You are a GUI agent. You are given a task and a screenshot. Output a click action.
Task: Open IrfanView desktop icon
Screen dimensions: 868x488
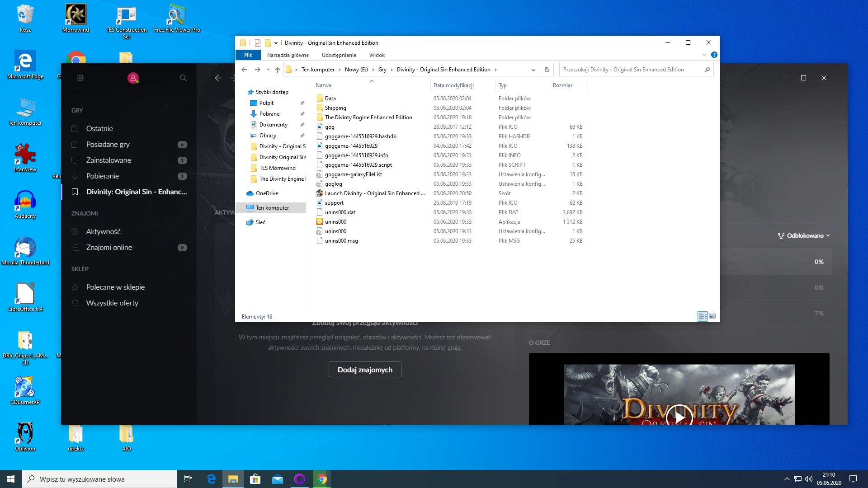tap(25, 157)
